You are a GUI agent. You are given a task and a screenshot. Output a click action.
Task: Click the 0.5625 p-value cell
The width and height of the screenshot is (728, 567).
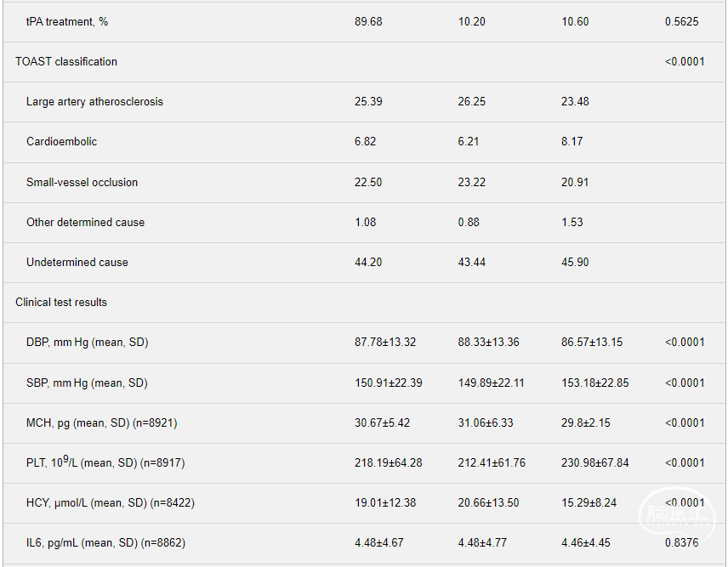pos(681,21)
